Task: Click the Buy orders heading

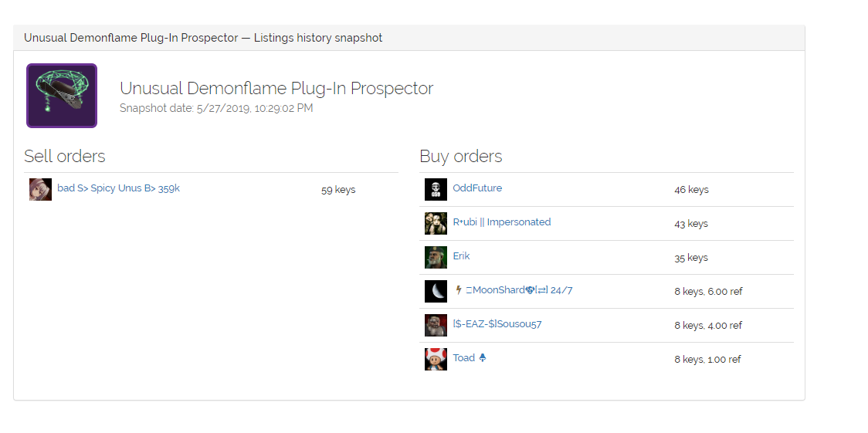Action: pos(460,157)
